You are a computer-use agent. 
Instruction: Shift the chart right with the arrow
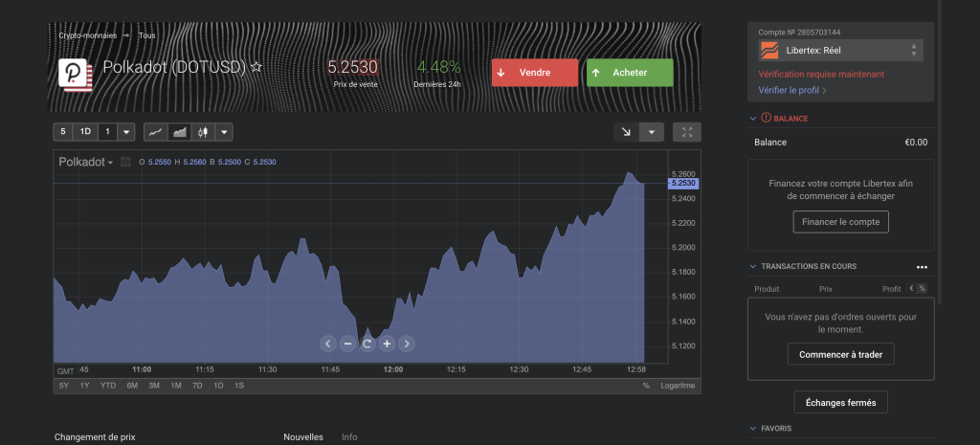pos(407,344)
